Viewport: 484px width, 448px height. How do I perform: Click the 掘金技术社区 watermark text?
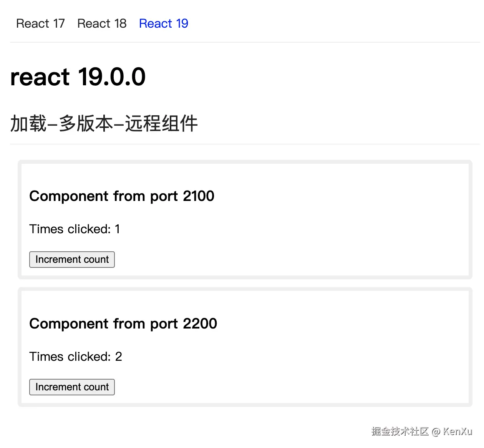click(x=400, y=431)
